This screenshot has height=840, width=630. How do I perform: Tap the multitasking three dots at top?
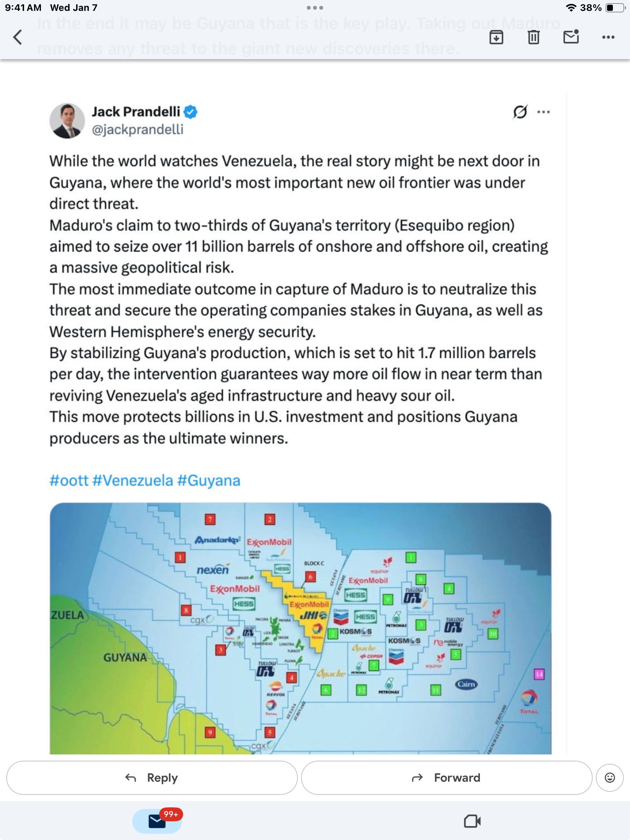(x=315, y=8)
